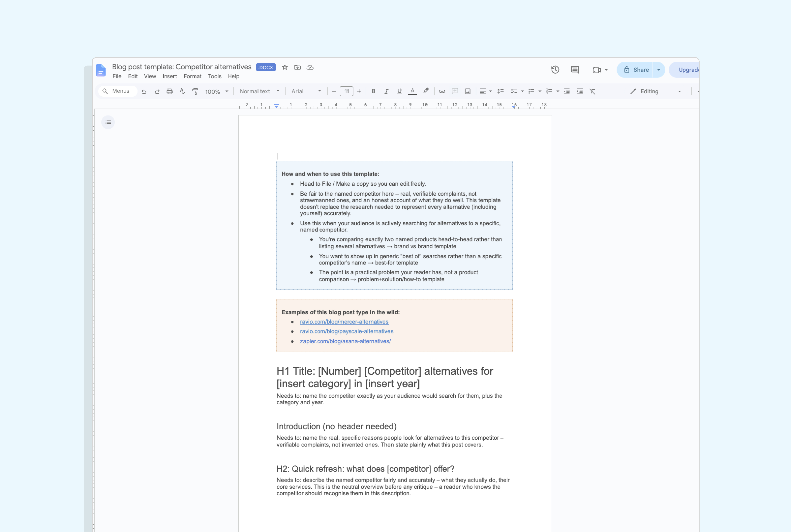Open the text alignment dropdown
The width and height of the screenshot is (791, 532).
(486, 91)
